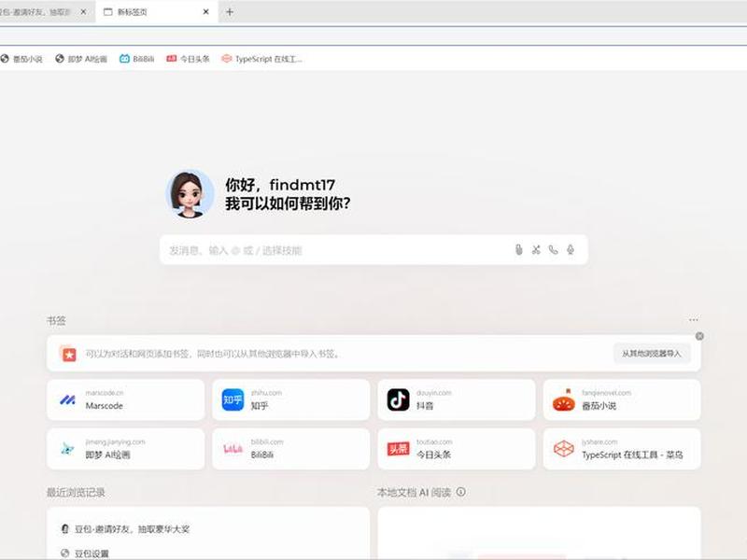Open BiliBili in the bookmarks bar

point(136,59)
